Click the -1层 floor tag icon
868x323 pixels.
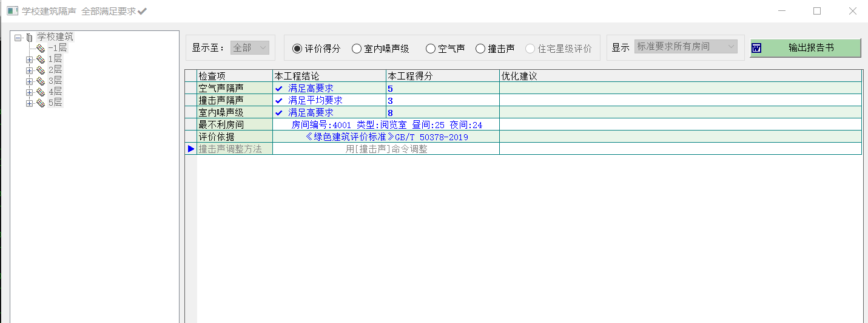pyautogui.click(x=41, y=48)
